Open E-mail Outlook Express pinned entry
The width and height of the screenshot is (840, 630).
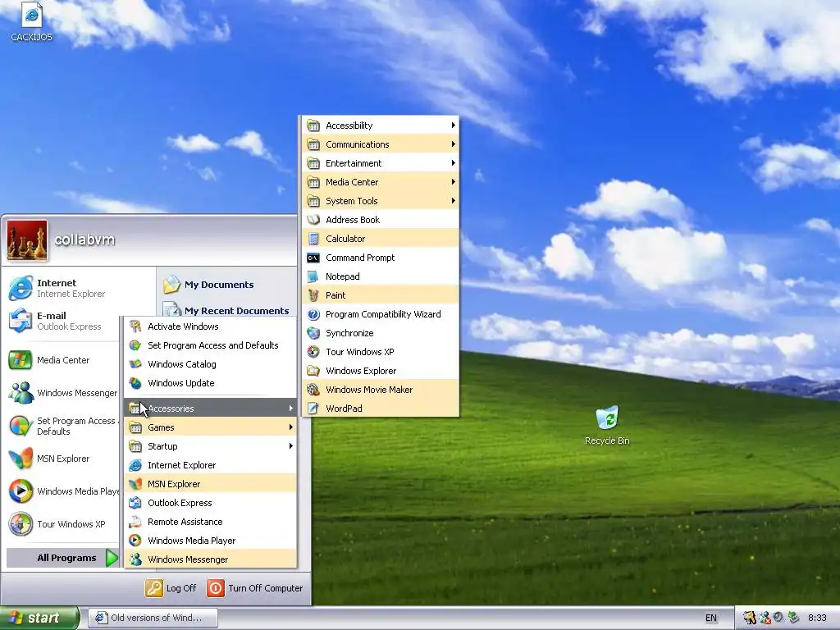[x=62, y=321]
